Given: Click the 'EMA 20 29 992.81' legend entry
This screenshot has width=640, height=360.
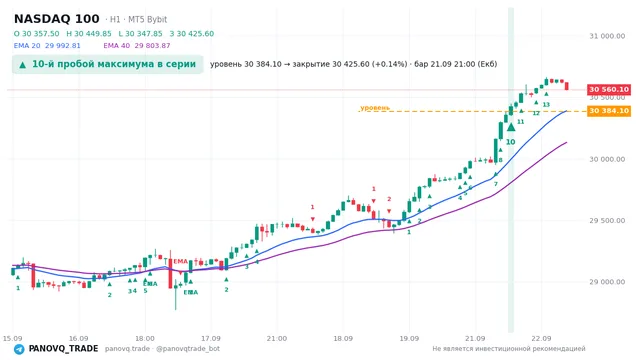Looking at the screenshot, I should pos(47,46).
